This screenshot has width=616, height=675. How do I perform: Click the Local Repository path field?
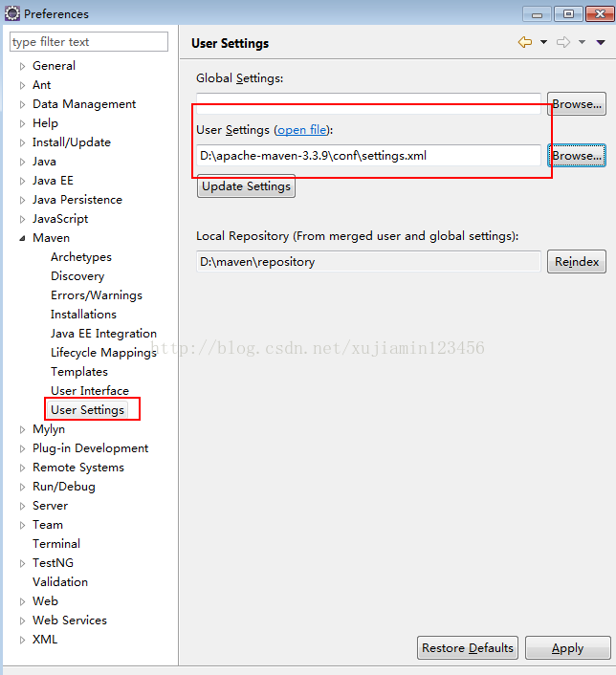pos(368,262)
